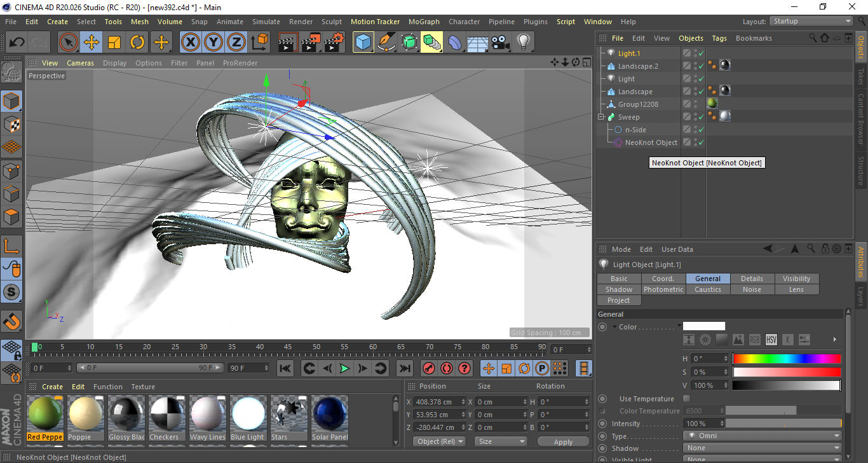This screenshot has width=868, height=463.
Task: Collapse the Color parameter triangle
Action: (614, 327)
